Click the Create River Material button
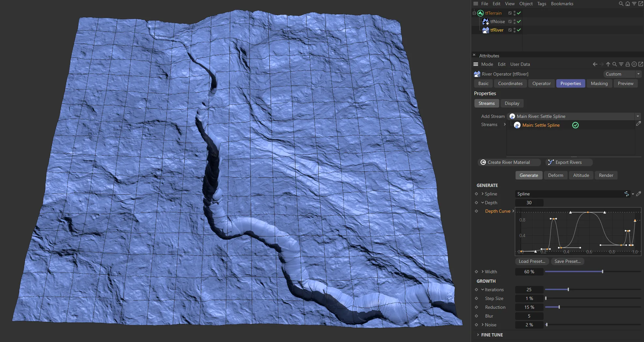This screenshot has width=644, height=342. coord(509,162)
